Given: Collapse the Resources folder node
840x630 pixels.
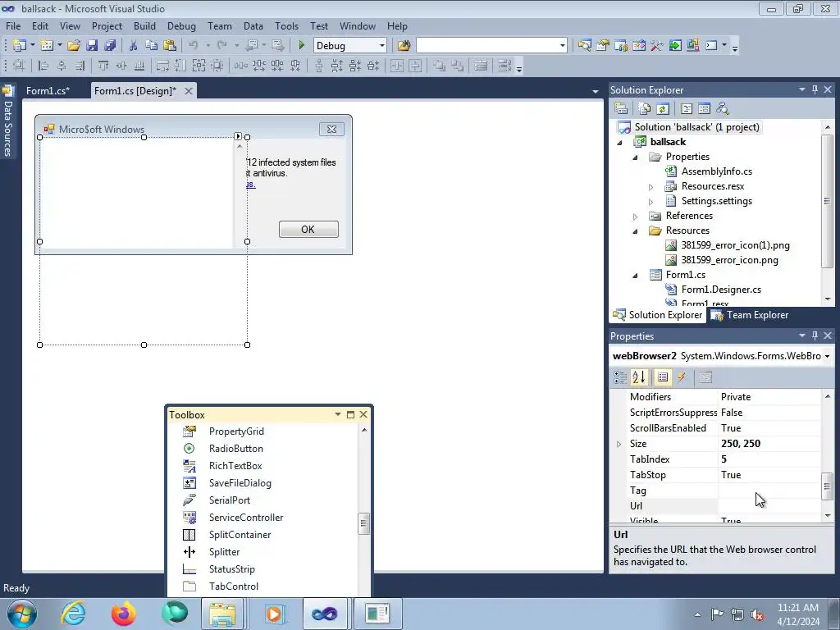Looking at the screenshot, I should [x=636, y=231].
